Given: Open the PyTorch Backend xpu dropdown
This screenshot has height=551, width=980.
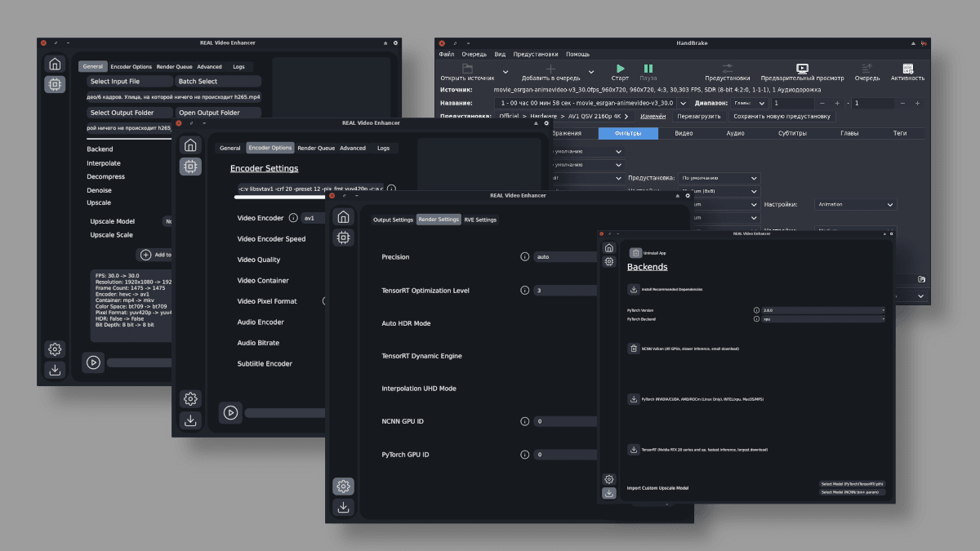Looking at the screenshot, I should 823,319.
